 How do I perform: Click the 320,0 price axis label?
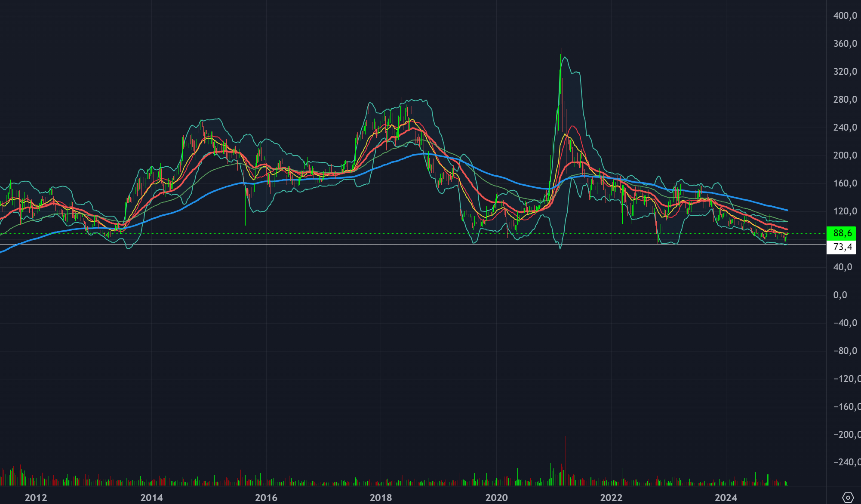pyautogui.click(x=845, y=72)
